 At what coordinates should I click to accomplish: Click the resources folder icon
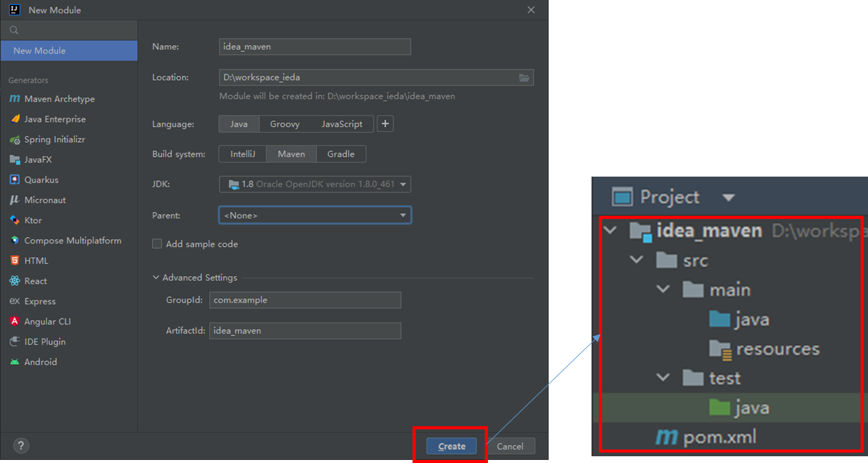720,349
